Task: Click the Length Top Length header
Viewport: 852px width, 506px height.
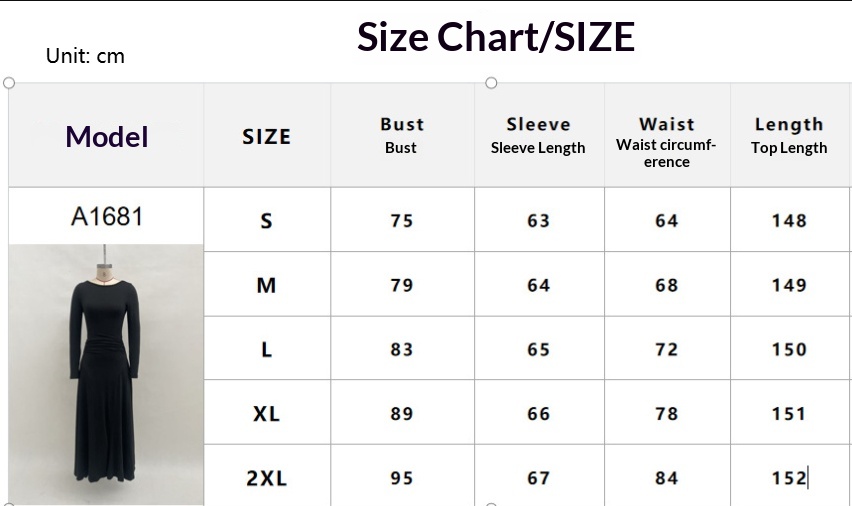Action: pos(789,135)
